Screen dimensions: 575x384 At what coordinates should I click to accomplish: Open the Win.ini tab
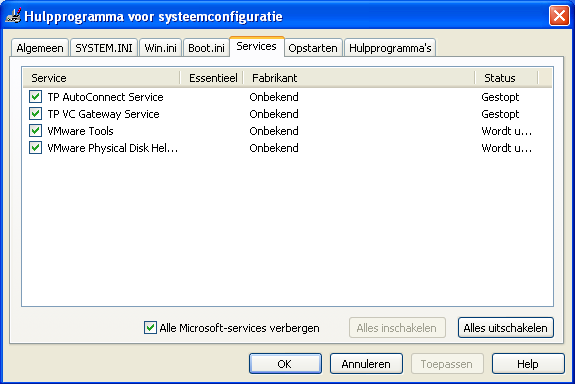(x=160, y=48)
